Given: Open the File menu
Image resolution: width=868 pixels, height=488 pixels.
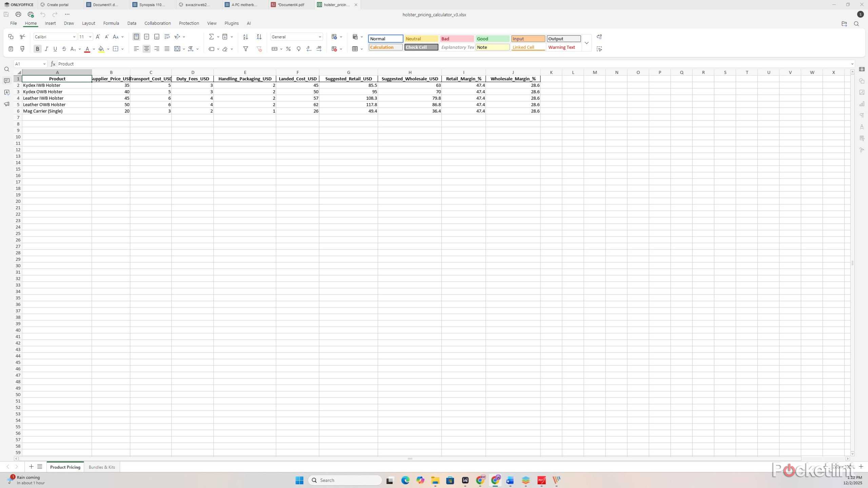Looking at the screenshot, I should (13, 23).
